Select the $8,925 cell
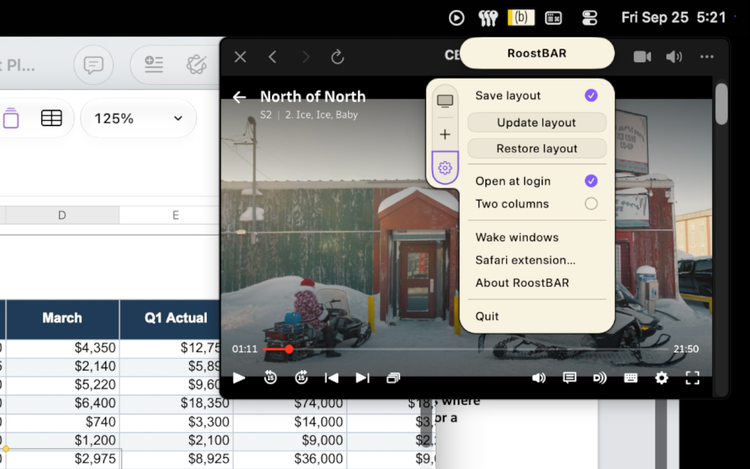This screenshot has width=750, height=469. (x=176, y=459)
